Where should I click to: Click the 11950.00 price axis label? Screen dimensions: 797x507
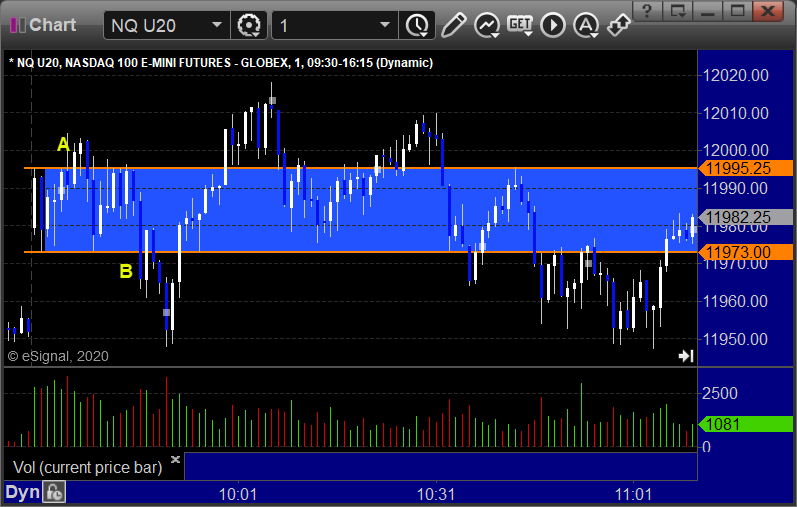point(735,339)
